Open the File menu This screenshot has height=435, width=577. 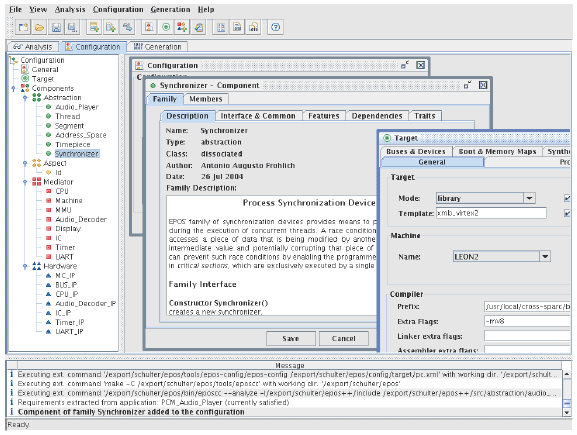click(15, 10)
